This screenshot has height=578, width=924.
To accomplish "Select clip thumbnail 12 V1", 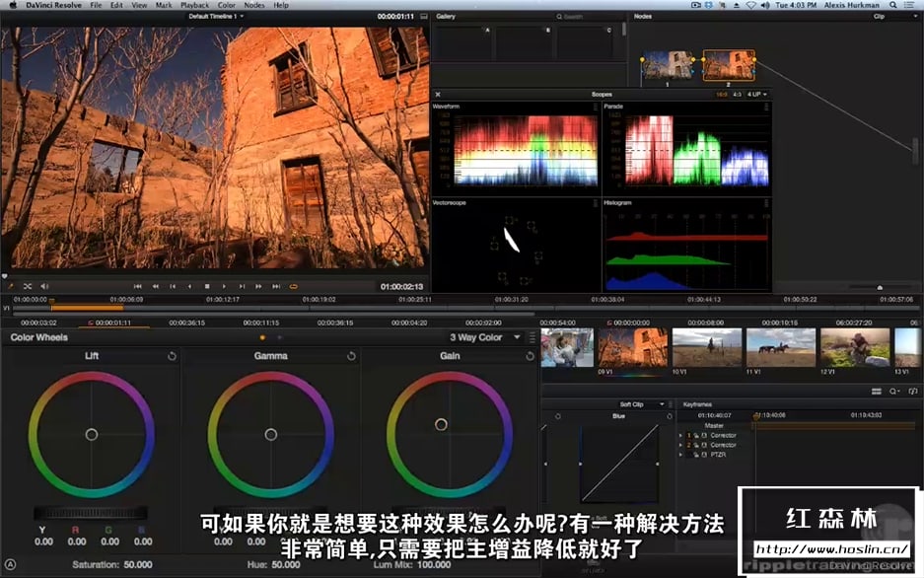I will click(855, 347).
